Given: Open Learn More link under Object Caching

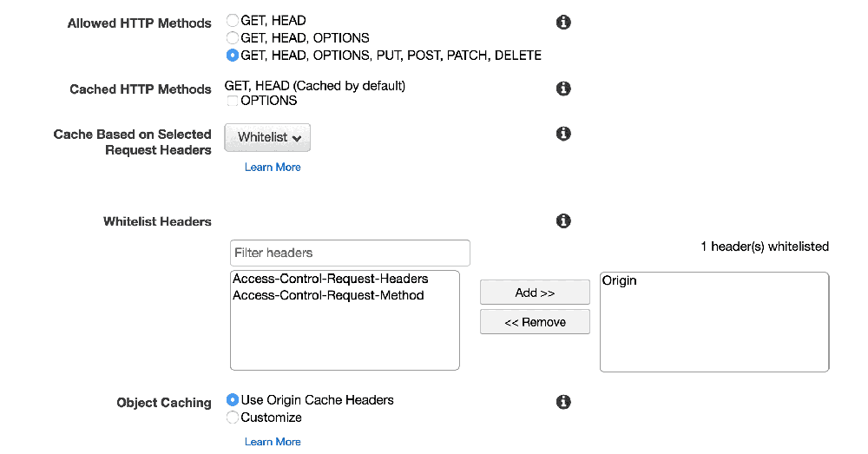Looking at the screenshot, I should (273, 442).
